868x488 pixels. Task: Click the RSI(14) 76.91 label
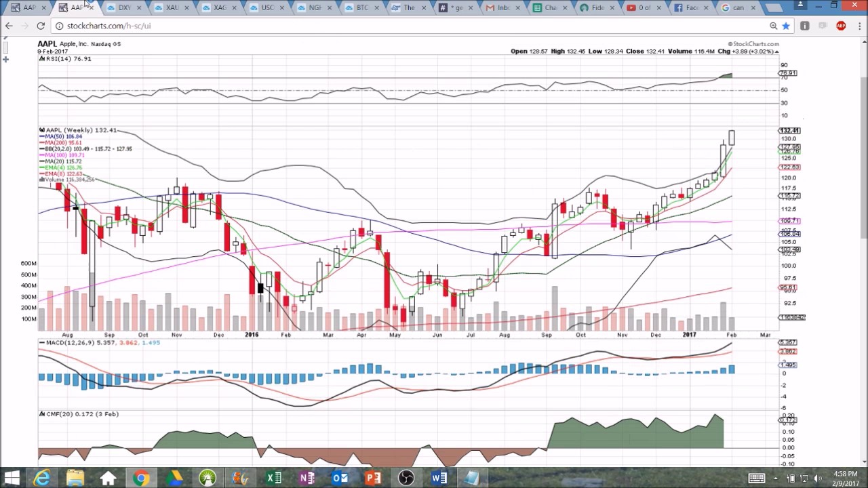(x=65, y=59)
